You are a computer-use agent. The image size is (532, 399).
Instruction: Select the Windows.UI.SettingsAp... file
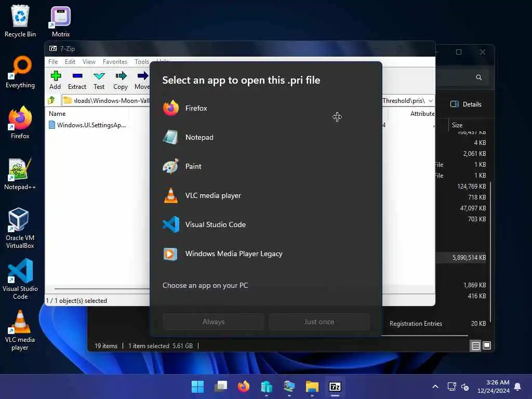(87, 125)
